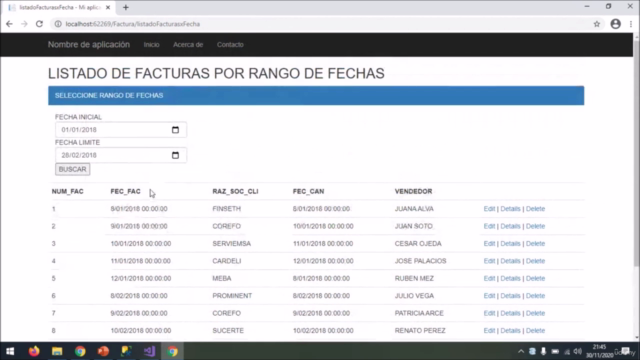Viewport: 640px width, 360px height.
Task: Click NUM_FAC column header
Action: (67, 191)
